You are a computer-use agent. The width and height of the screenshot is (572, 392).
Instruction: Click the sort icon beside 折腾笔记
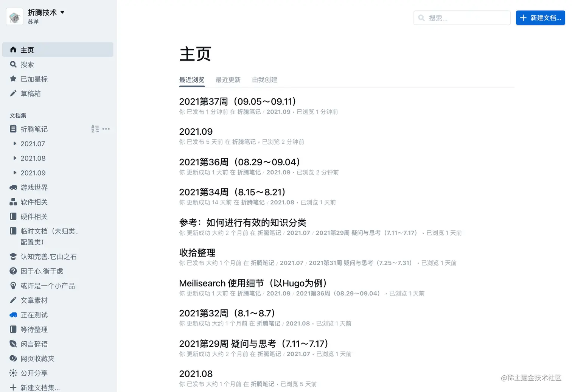coord(95,129)
